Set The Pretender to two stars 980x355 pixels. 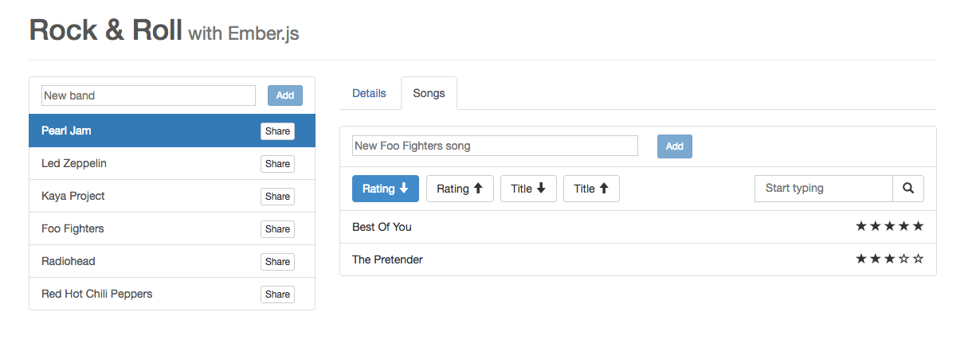[876, 259]
